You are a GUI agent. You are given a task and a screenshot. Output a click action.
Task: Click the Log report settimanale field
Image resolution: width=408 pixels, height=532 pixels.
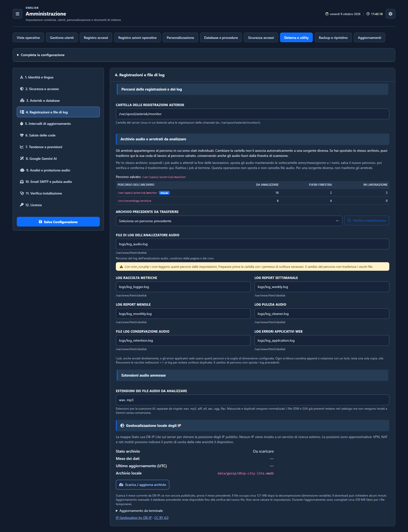322,287
